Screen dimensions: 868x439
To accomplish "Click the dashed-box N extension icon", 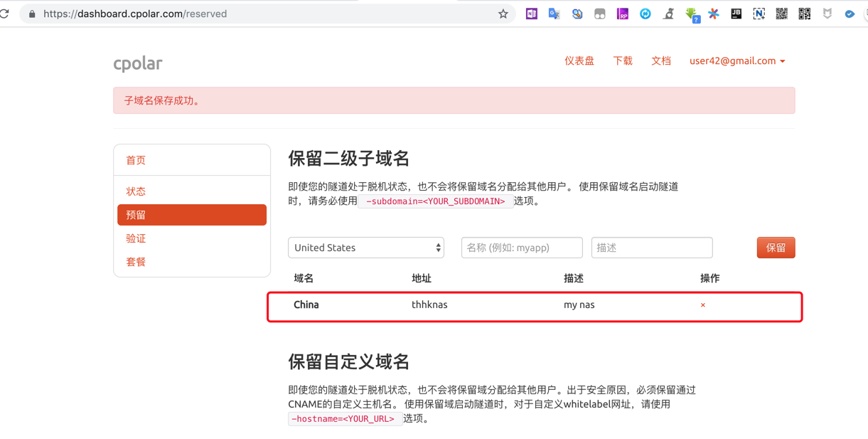I will click(x=759, y=14).
